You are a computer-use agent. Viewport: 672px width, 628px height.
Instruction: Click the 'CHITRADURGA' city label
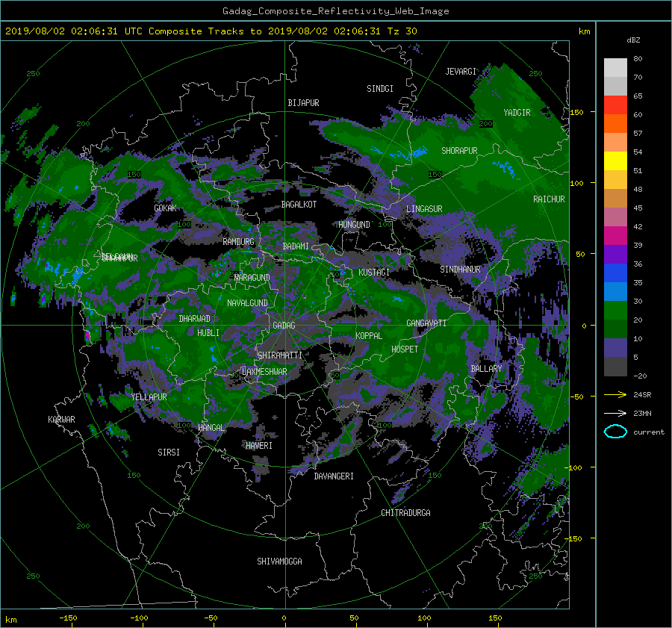pos(406,513)
